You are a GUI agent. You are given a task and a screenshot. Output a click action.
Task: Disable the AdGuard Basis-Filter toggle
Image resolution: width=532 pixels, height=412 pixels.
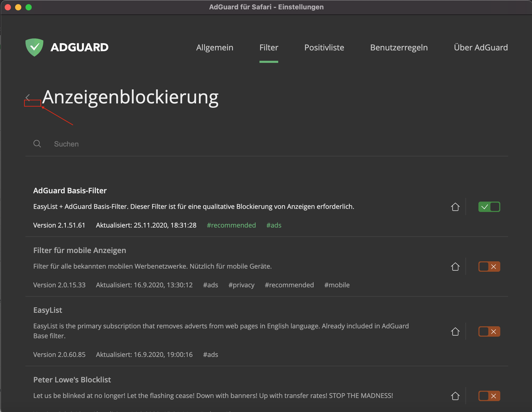click(489, 207)
